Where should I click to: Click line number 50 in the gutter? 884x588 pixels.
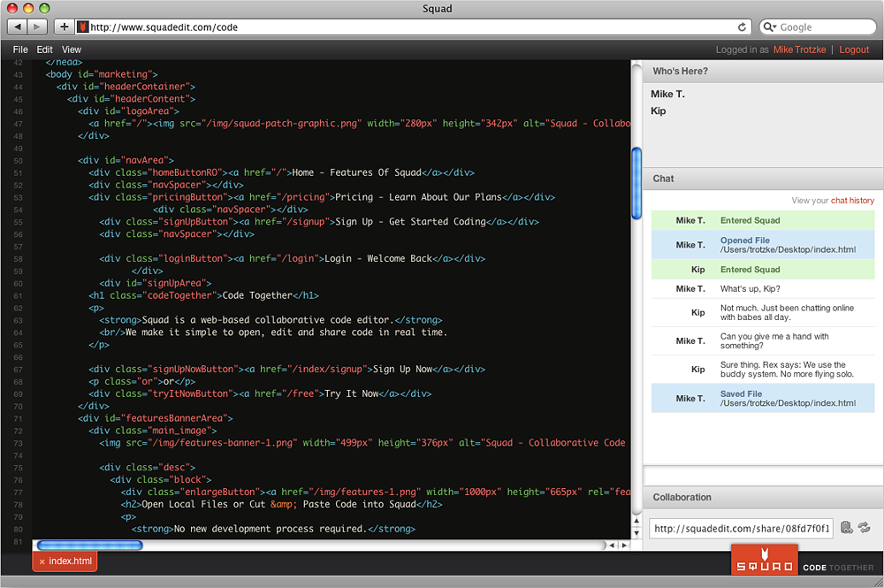click(x=18, y=161)
